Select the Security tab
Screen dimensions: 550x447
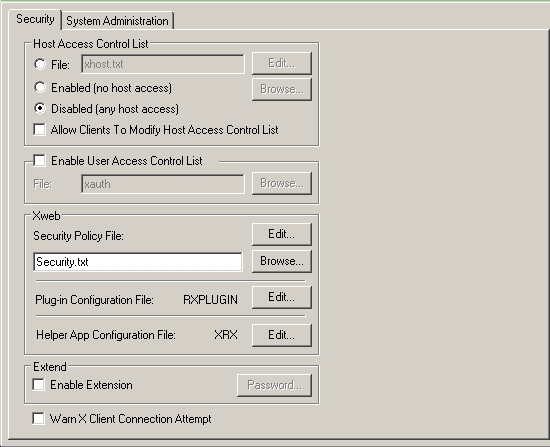tap(35, 19)
